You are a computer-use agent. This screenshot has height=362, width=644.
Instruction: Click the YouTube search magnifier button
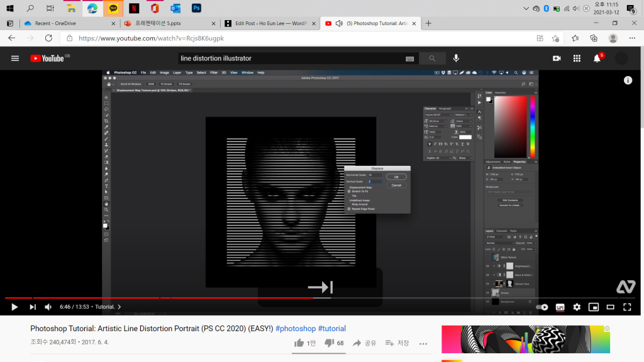pos(432,58)
